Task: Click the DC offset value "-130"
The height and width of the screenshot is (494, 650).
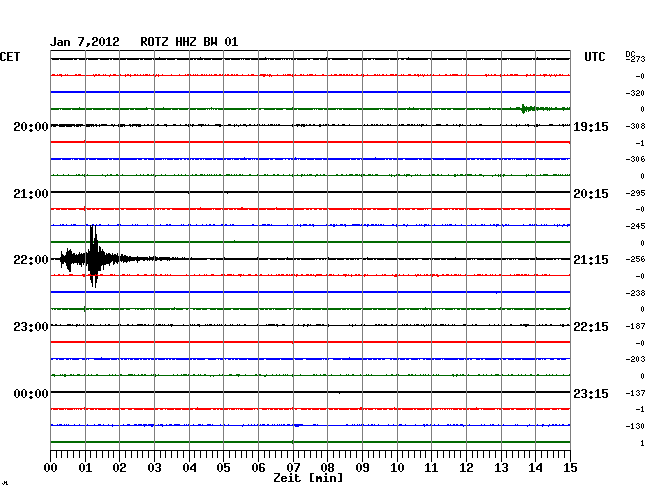Action: pyautogui.click(x=635, y=426)
